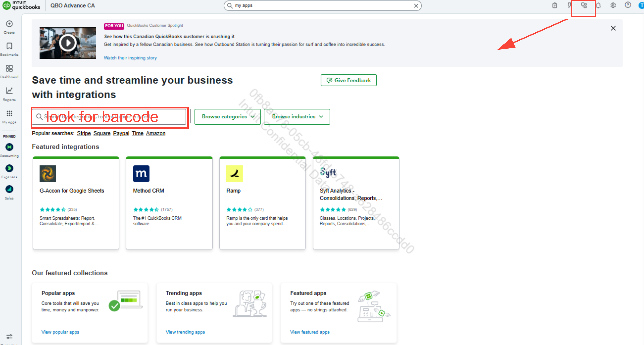Open Help question mark icon

click(x=628, y=5)
